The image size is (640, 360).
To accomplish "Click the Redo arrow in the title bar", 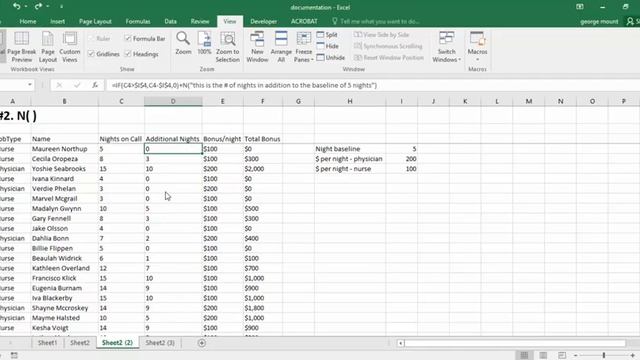I will point(38,6).
